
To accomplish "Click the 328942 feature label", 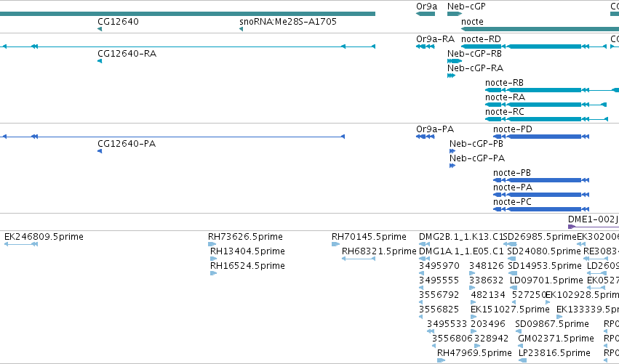I will click(x=492, y=339).
